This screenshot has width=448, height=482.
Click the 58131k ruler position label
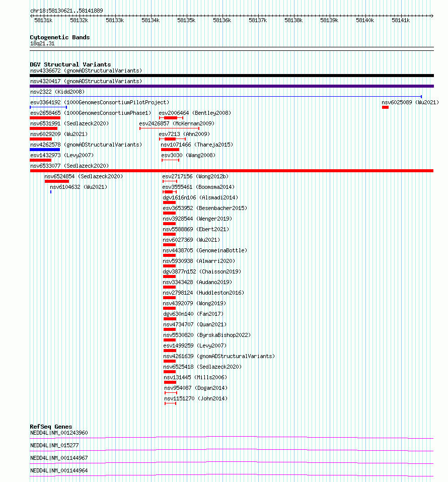tap(43, 20)
